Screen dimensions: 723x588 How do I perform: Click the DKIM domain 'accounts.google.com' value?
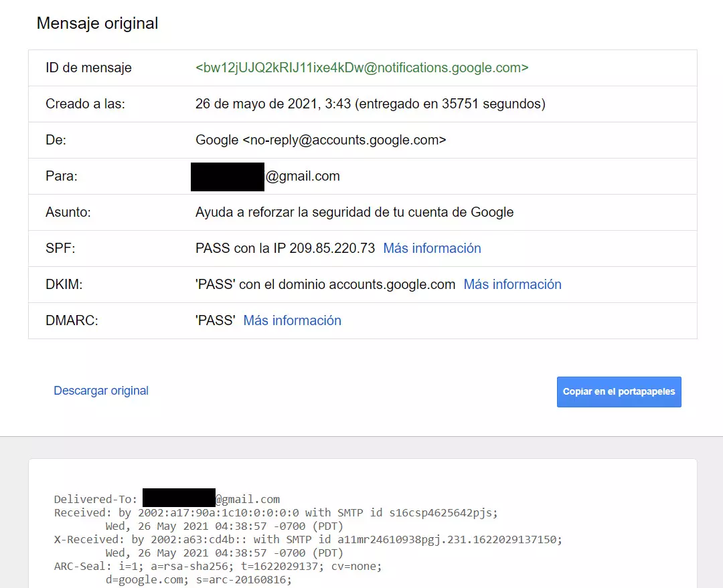click(392, 284)
